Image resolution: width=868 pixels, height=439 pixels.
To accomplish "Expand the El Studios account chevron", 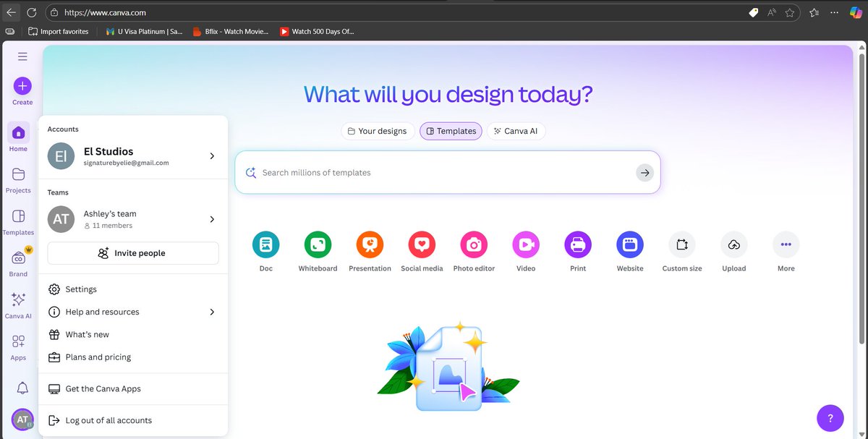I will coord(212,155).
